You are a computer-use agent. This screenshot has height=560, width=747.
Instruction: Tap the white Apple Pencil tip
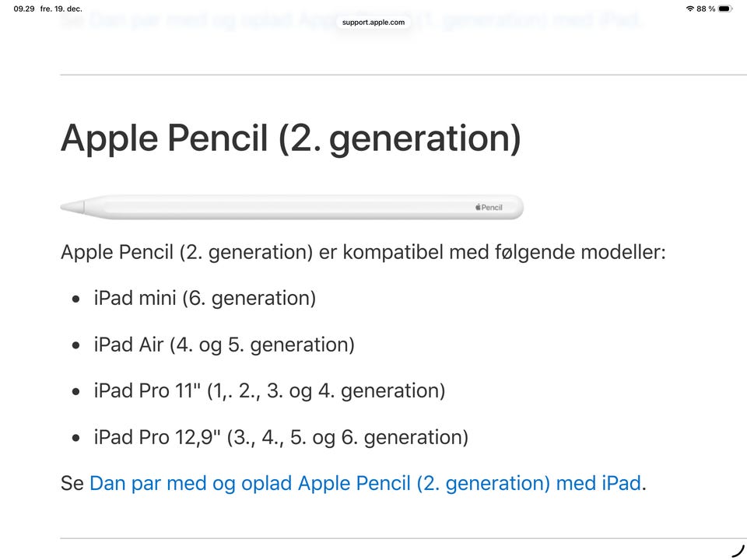pos(72,208)
